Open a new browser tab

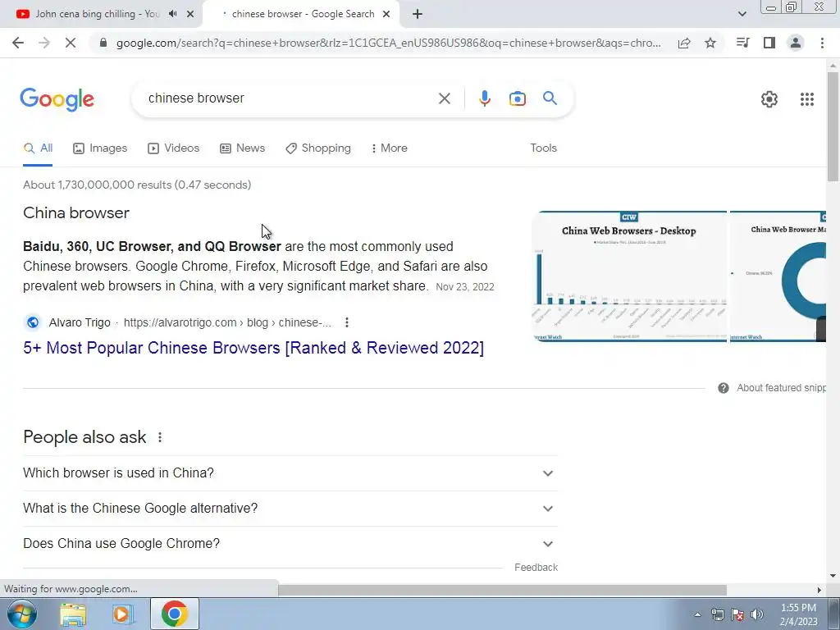[x=418, y=15]
